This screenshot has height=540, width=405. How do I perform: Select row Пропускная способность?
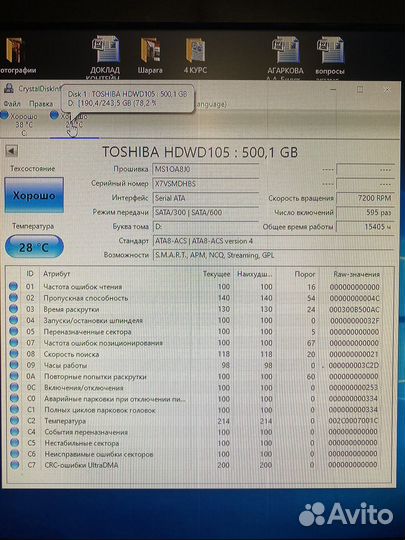195,298
